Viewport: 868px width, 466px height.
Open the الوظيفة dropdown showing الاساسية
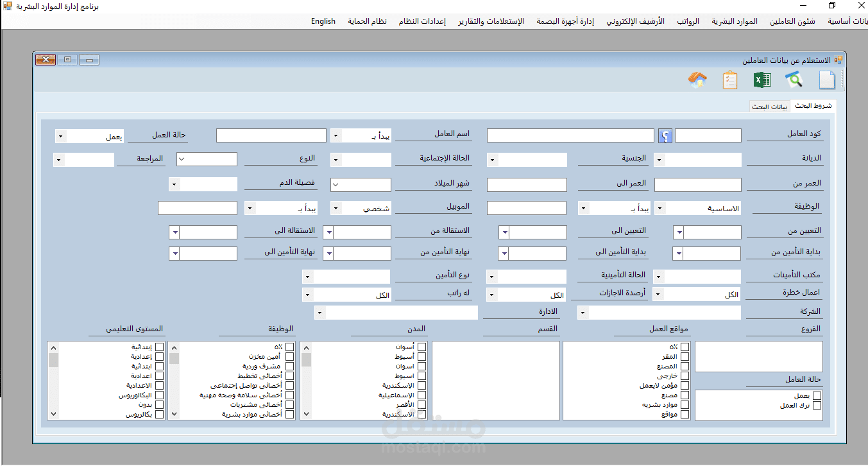(x=660, y=208)
